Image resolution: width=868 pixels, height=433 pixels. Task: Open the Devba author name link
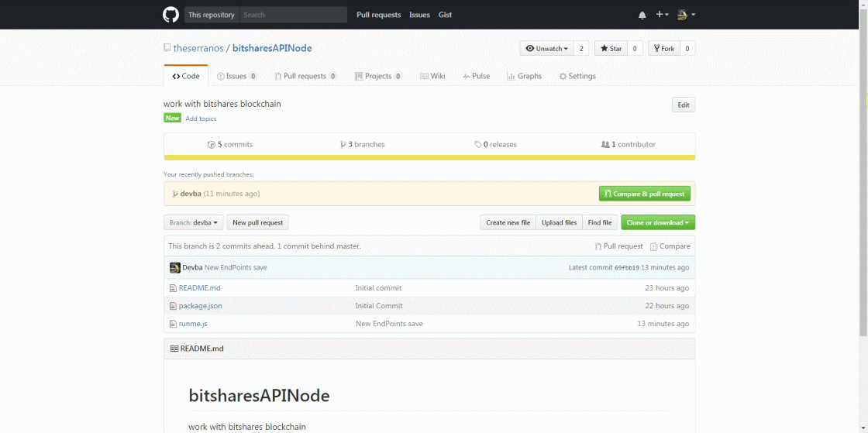(x=192, y=268)
